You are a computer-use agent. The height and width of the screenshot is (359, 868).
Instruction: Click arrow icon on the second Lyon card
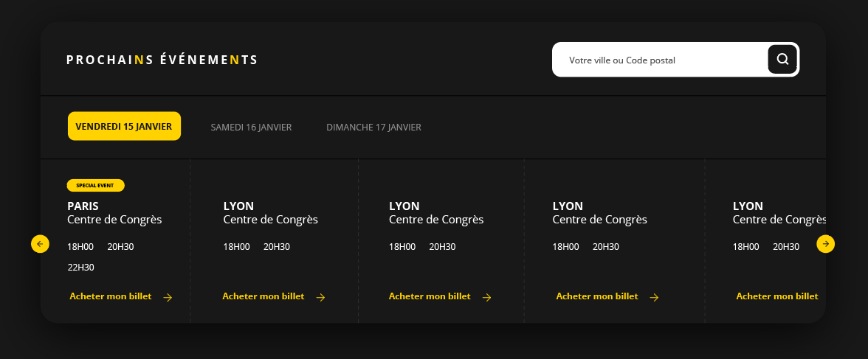(x=486, y=298)
